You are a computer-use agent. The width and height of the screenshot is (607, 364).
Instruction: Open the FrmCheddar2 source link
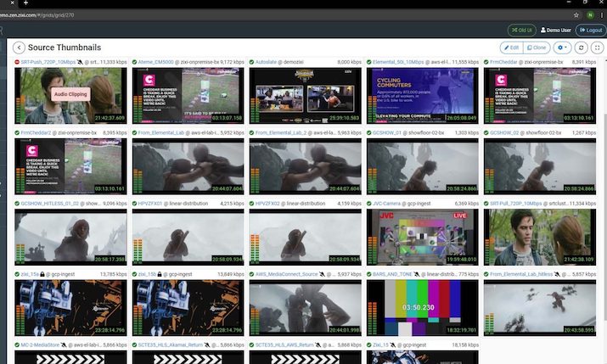pyautogui.click(x=36, y=132)
